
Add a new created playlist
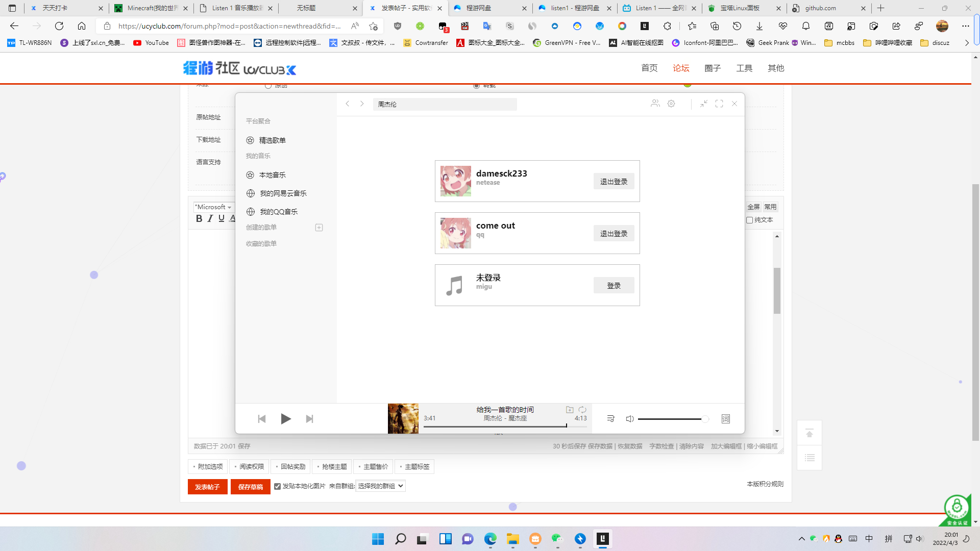319,228
